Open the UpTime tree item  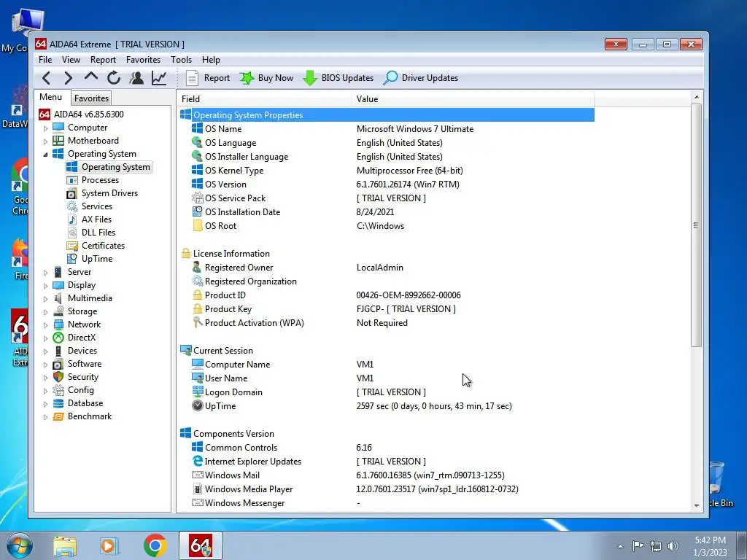tap(97, 259)
